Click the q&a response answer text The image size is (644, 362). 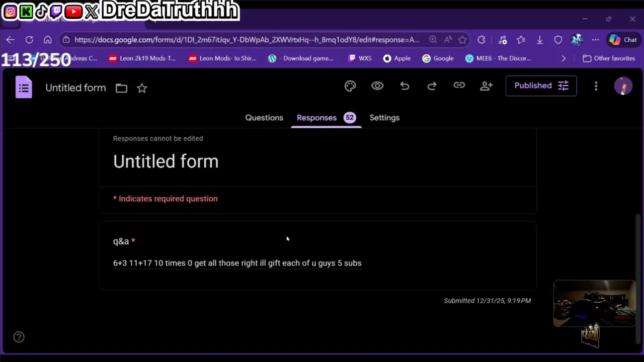pos(237,263)
